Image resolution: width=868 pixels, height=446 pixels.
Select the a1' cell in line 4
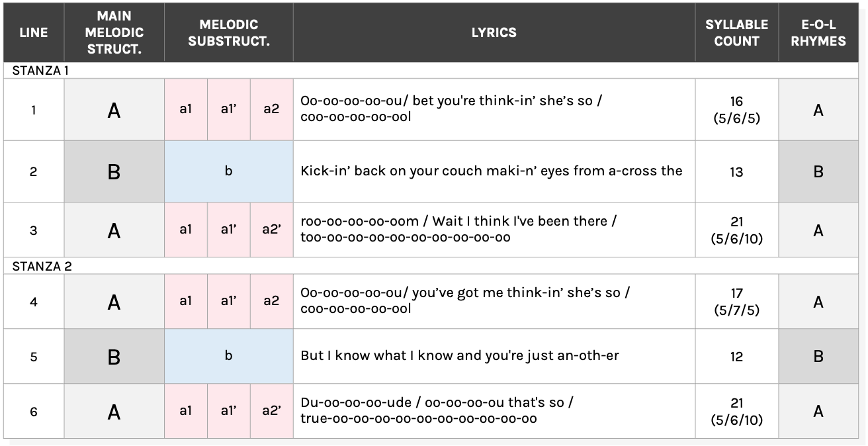point(228,301)
